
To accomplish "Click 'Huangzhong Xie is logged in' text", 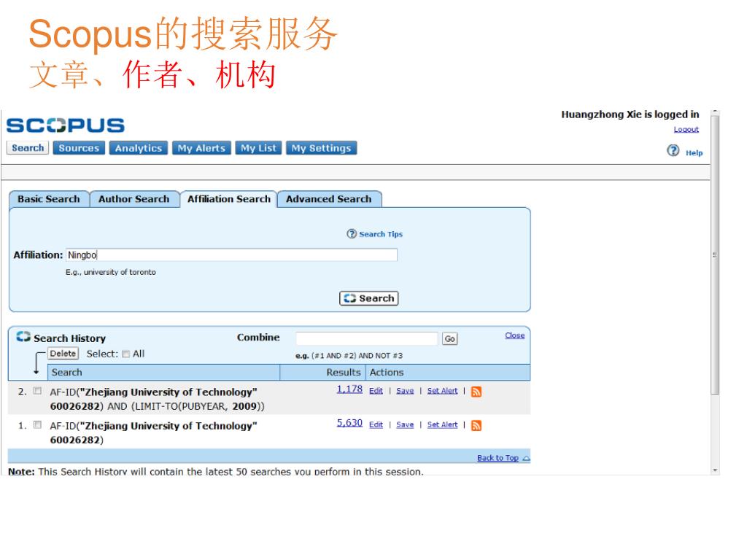I will 630,114.
